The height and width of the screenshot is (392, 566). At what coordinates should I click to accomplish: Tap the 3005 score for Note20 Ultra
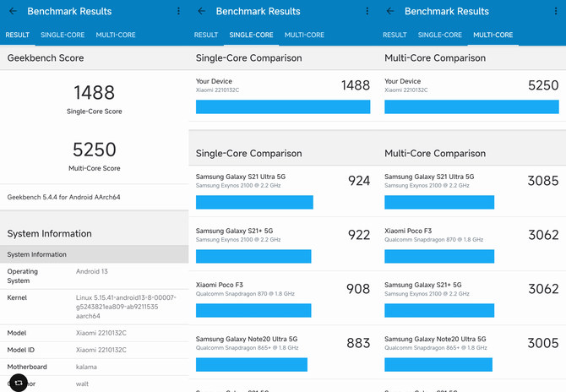click(x=543, y=343)
